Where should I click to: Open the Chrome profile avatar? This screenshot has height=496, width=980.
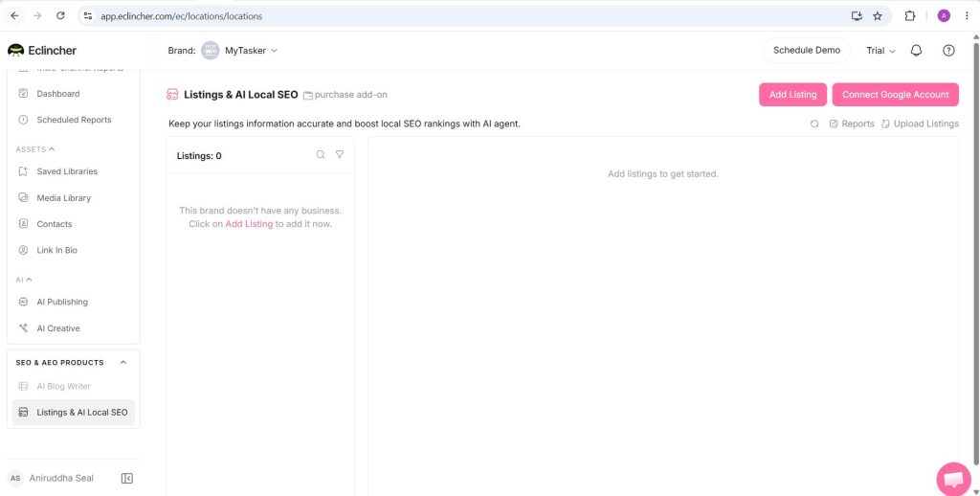pos(944,16)
